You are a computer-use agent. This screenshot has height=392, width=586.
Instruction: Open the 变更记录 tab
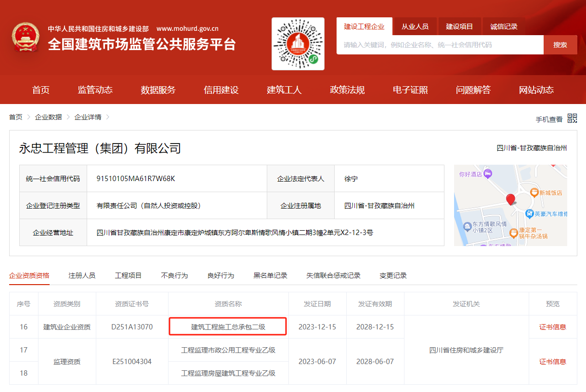[x=393, y=275]
